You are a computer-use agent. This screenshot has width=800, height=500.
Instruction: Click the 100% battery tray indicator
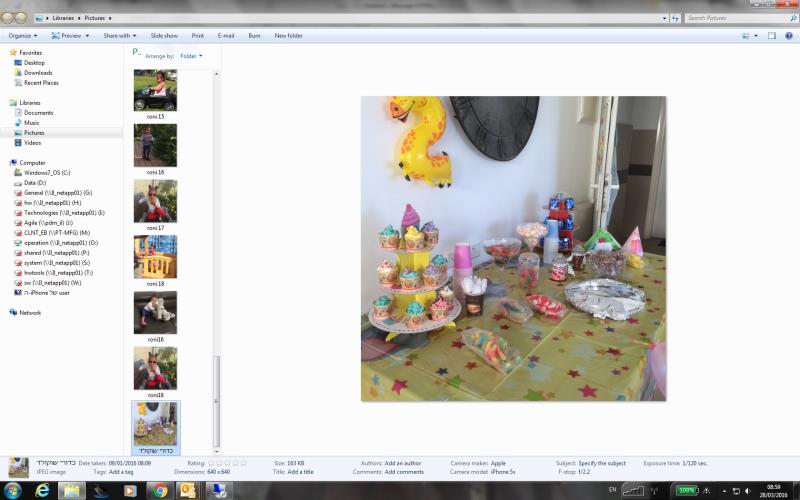[686, 491]
